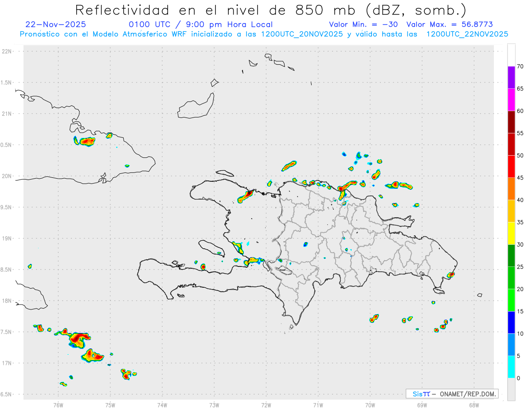The width and height of the screenshot is (532, 411).
Task: Click the colorbar value label '15'
Action: 520,311
